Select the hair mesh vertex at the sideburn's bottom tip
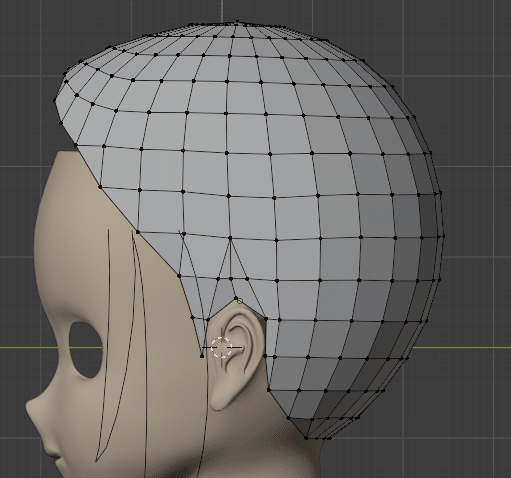511x478 pixels. pos(202,356)
